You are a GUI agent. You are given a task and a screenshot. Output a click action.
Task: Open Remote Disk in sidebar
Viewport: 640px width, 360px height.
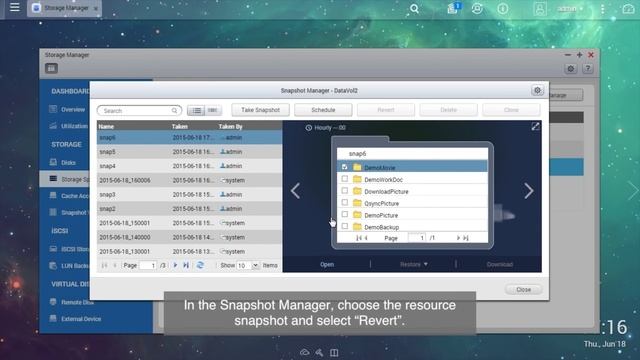71,302
